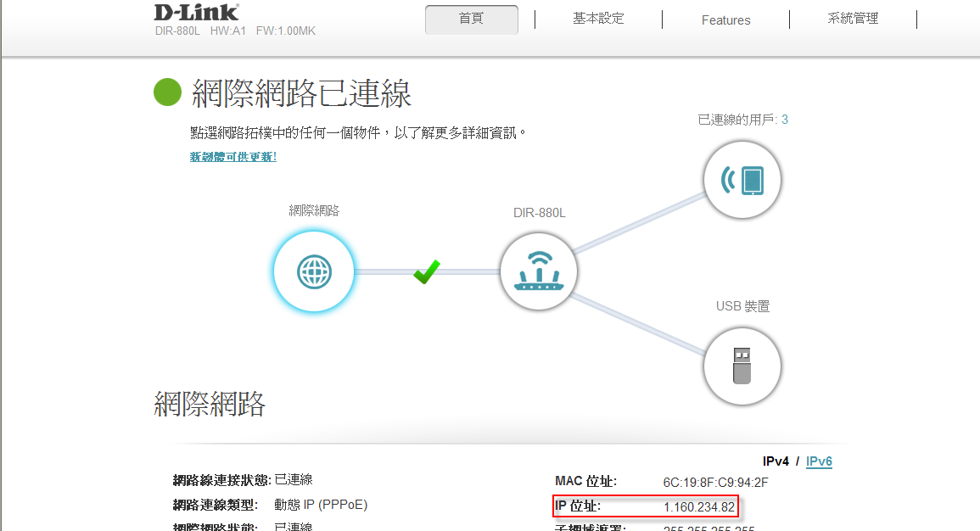Switch to the 基本設定 menu
980x531 pixels.
tap(598, 20)
